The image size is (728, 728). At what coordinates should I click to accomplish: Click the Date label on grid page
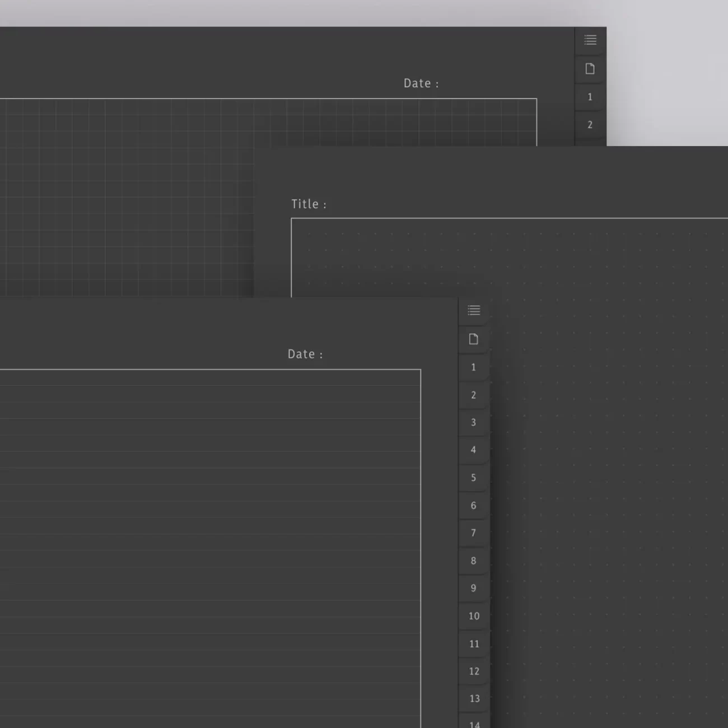click(x=421, y=83)
